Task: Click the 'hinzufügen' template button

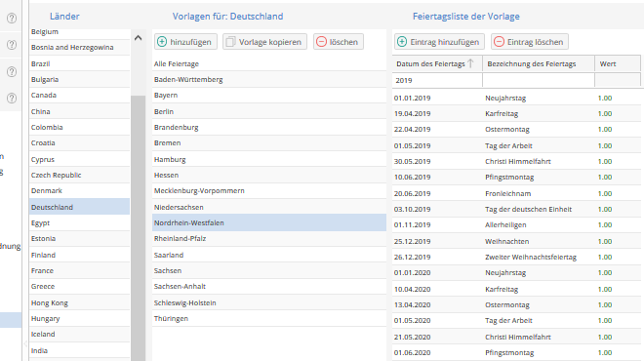Action: point(185,42)
